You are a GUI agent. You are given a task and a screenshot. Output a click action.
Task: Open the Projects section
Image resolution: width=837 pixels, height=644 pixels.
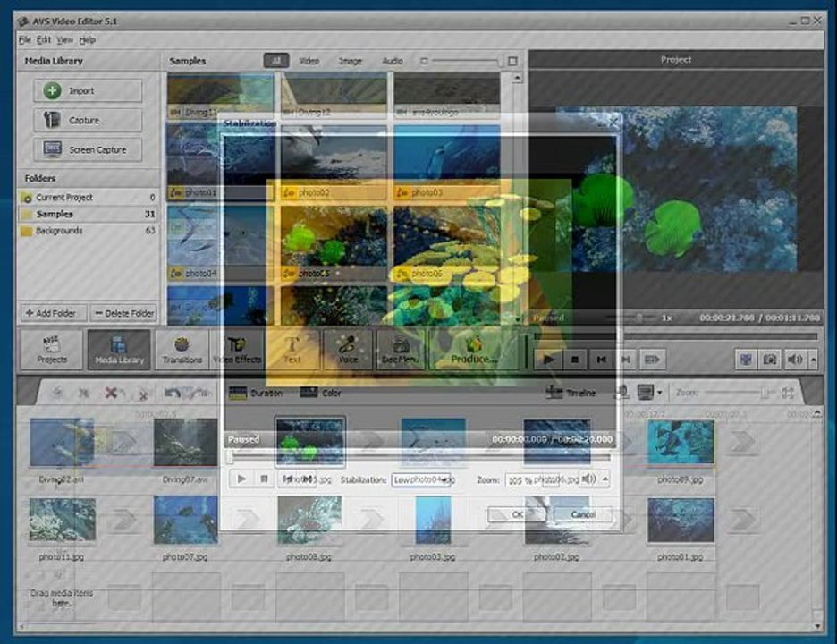click(x=52, y=349)
